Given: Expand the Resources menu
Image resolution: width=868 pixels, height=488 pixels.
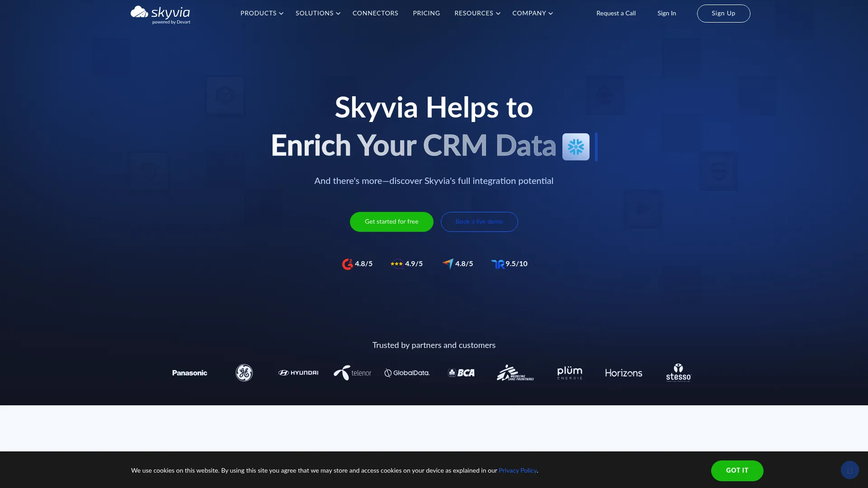Looking at the screenshot, I should click(477, 13).
